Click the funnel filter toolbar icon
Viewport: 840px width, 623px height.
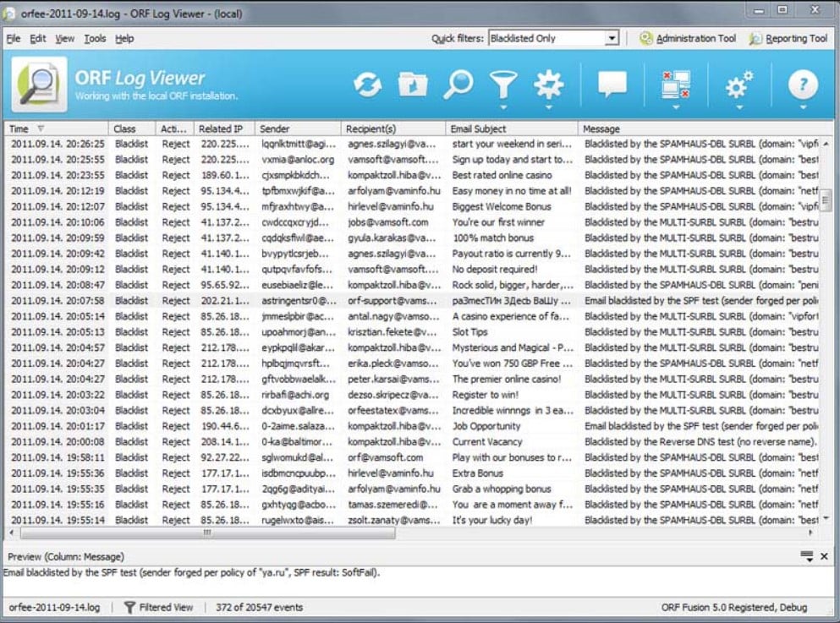coord(503,85)
